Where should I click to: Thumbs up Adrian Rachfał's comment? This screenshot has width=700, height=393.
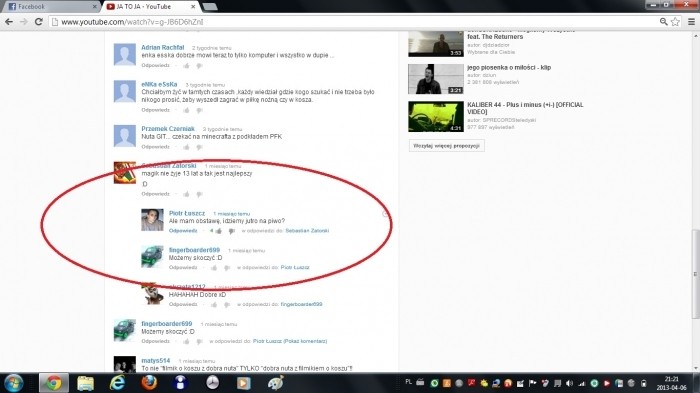point(186,66)
